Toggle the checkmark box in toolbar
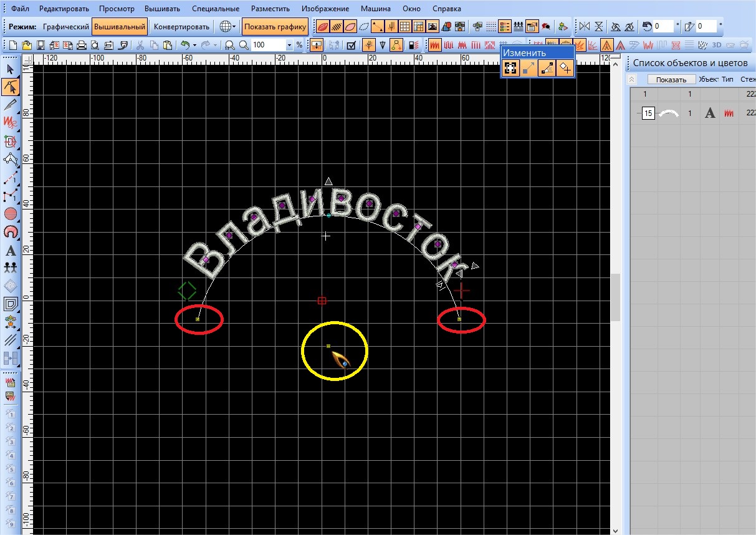Viewport: 756px width, 535px height. coord(352,46)
